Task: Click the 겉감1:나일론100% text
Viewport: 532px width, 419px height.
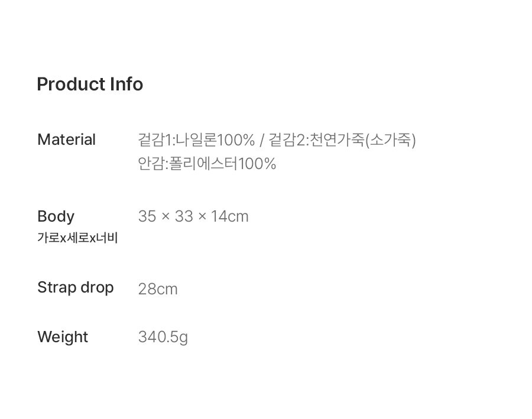Action: tap(196, 140)
